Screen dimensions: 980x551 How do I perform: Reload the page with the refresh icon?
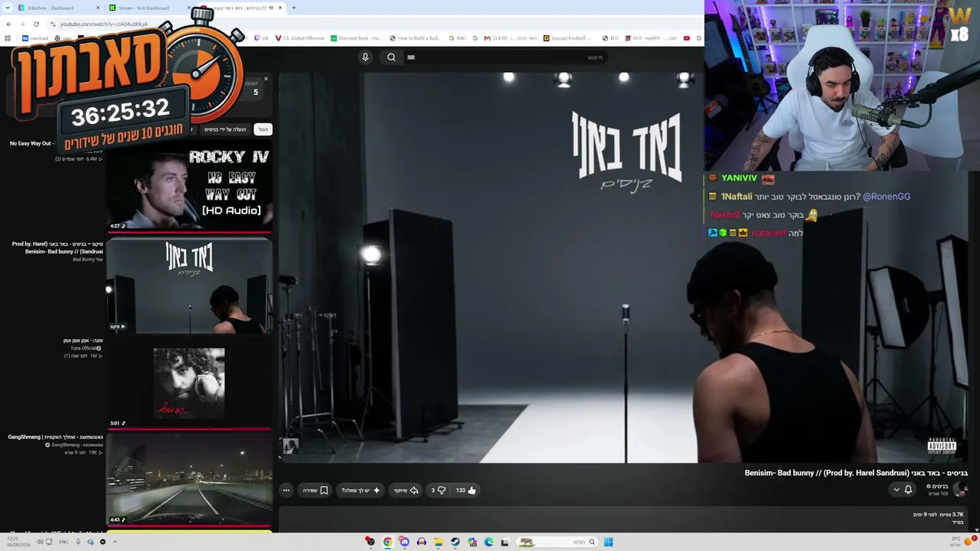pos(36,24)
